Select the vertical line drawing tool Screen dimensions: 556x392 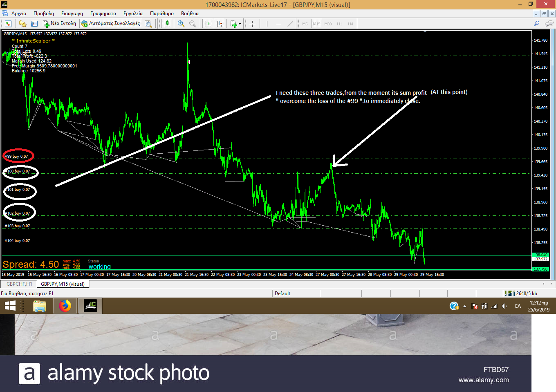coord(267,24)
